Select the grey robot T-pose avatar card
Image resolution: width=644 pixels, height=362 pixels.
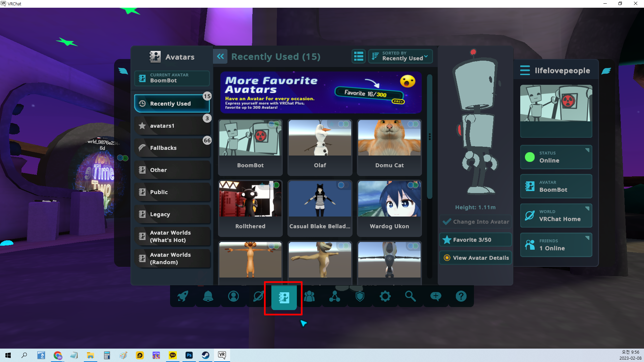(x=389, y=263)
